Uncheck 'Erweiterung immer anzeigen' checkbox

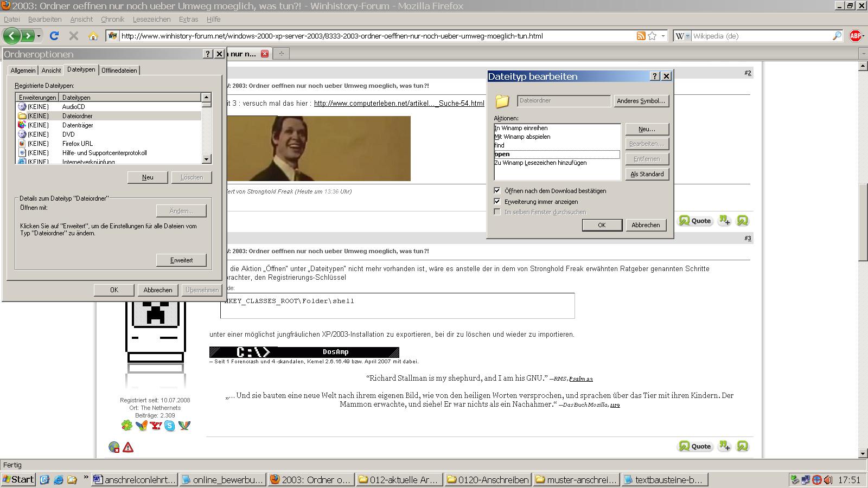(497, 202)
